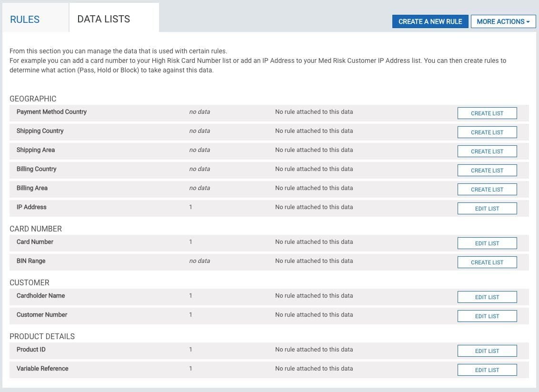Click the IP Address row label
The width and height of the screenshot is (539, 392).
tap(31, 207)
